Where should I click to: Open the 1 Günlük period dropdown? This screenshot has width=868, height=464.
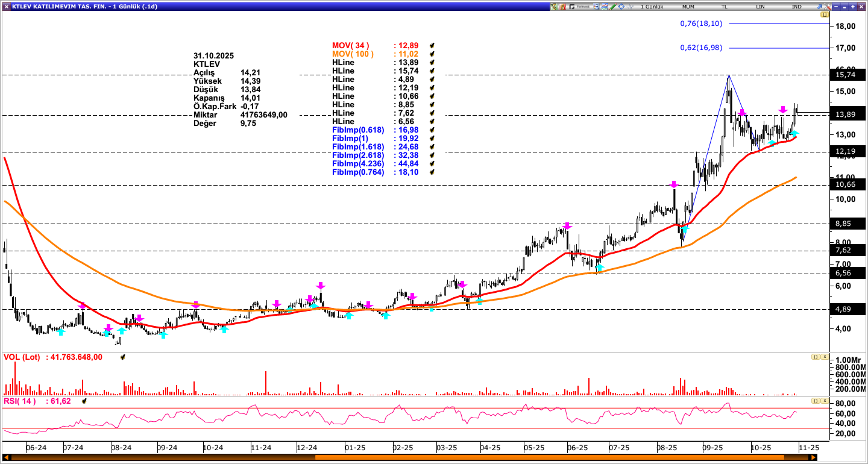[652, 6]
